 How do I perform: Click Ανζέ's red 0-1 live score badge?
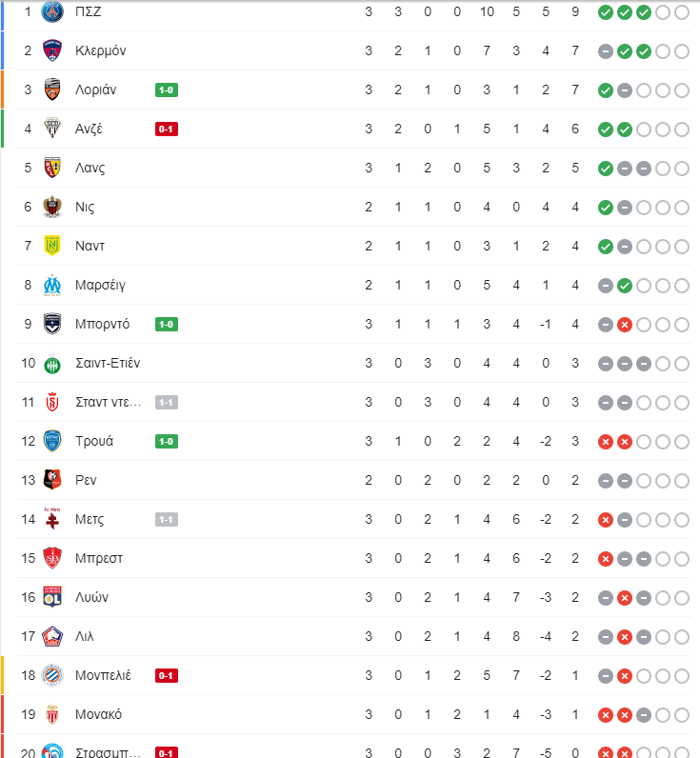pos(167,130)
